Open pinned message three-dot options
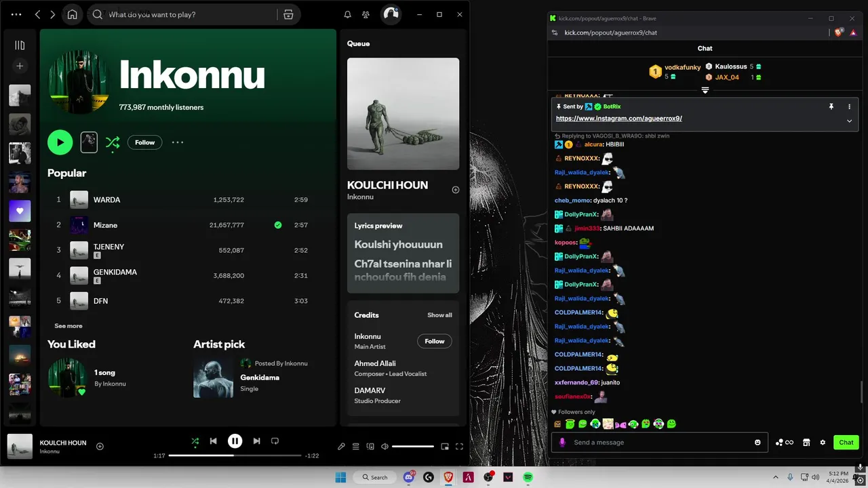This screenshot has width=868, height=488. pyautogui.click(x=849, y=106)
